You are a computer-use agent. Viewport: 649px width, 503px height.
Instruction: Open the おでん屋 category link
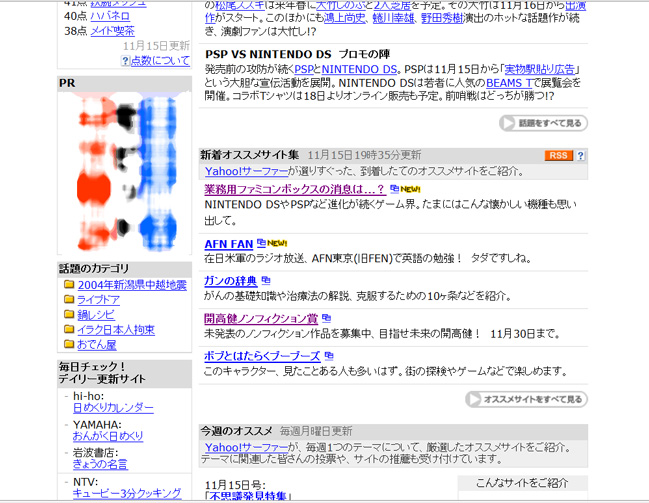97,344
